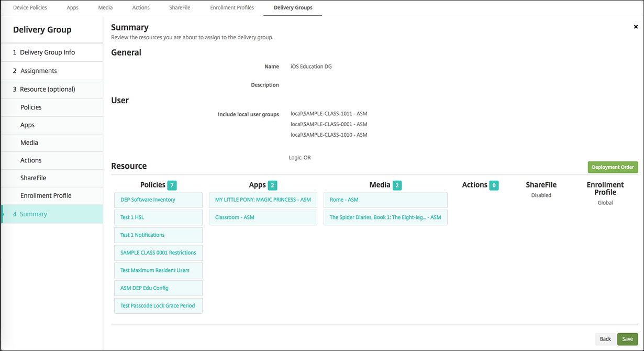644x351 pixels.
Task: Select Media in the sidebar
Action: point(52,142)
